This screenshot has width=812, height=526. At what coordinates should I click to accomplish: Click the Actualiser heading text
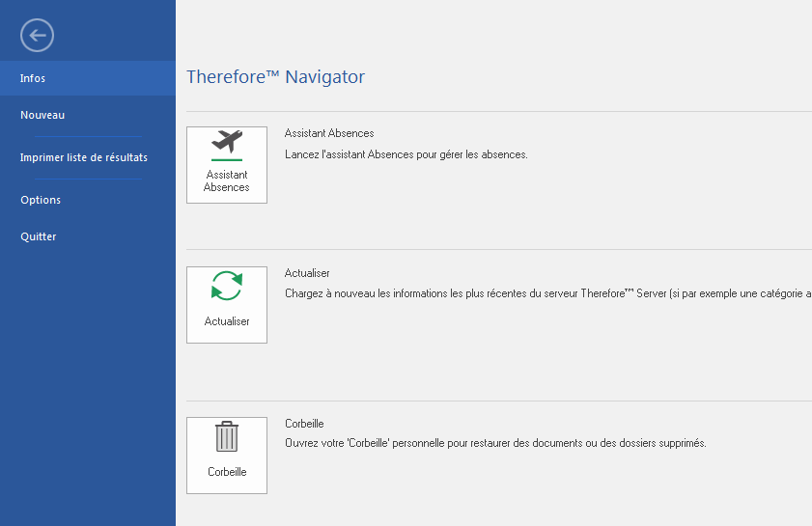click(307, 273)
